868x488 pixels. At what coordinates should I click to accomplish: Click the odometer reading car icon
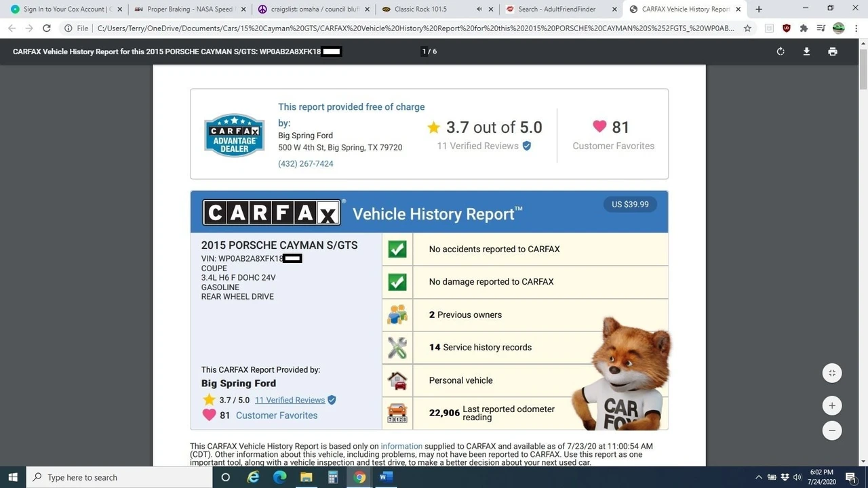(x=397, y=413)
